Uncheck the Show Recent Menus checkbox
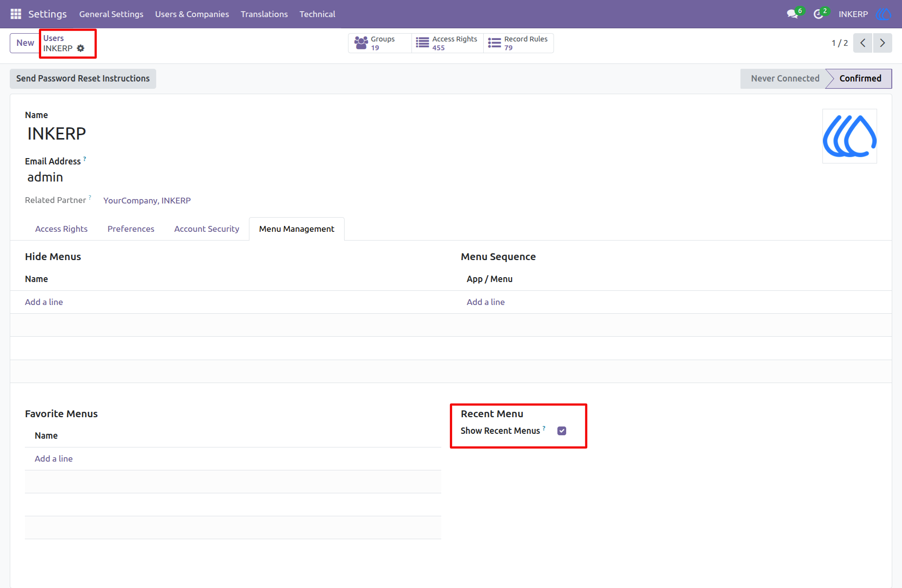 click(x=562, y=431)
